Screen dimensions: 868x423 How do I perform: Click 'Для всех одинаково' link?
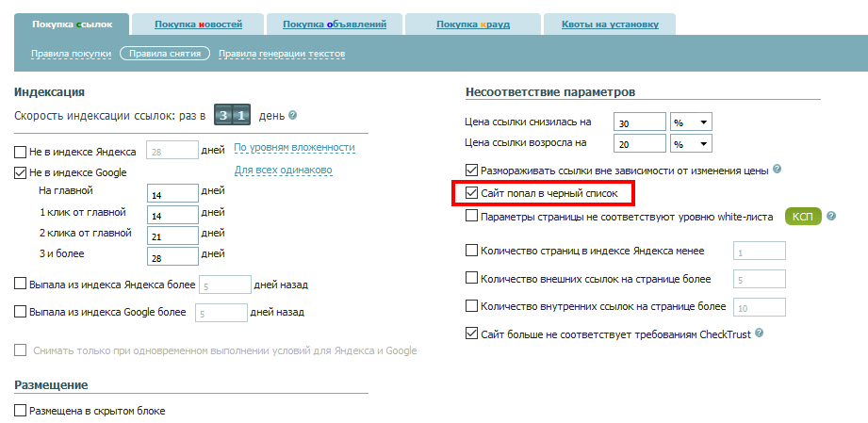click(x=284, y=170)
